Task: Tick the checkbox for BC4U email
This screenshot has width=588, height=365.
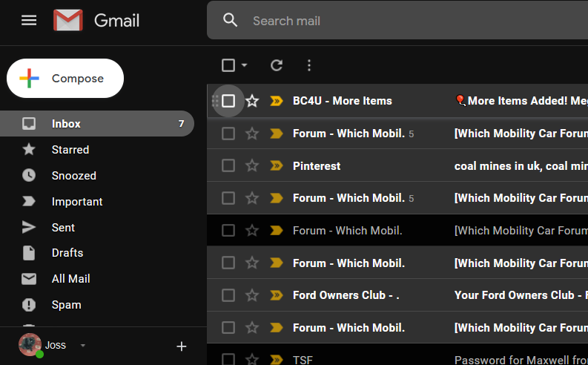Action: 228,101
